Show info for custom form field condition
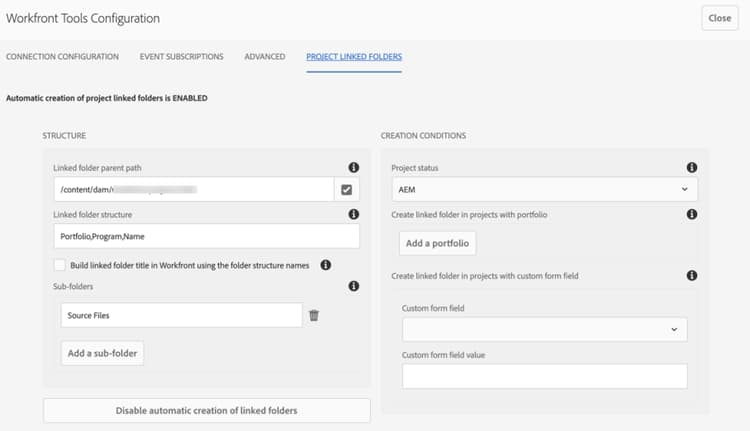 pos(692,276)
